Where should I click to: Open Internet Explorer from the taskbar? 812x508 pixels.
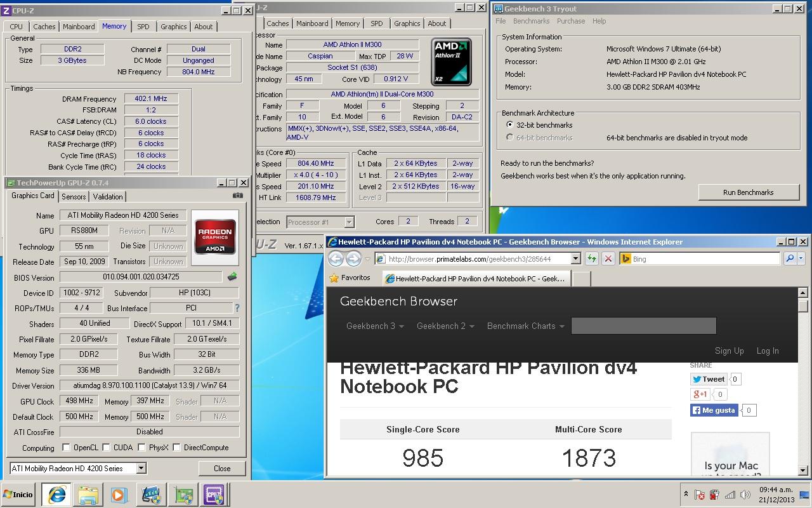coord(56,495)
